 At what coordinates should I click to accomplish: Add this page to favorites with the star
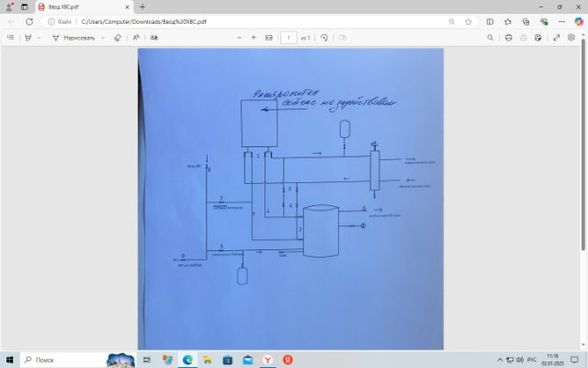[x=469, y=20]
